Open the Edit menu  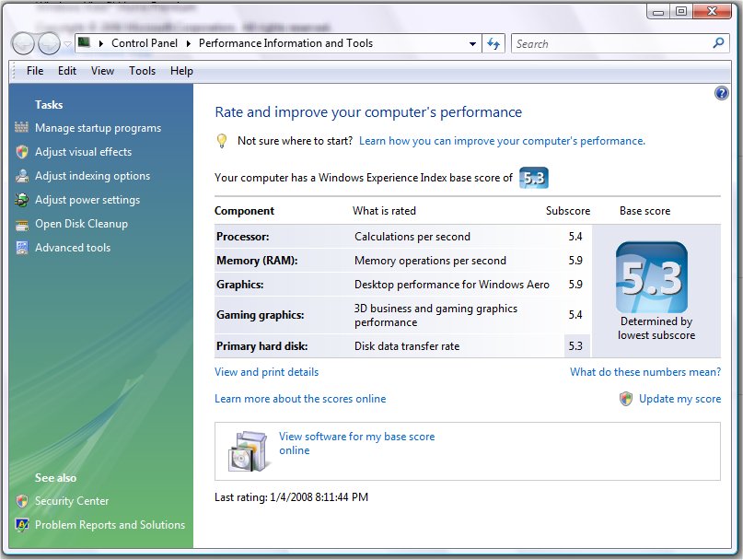click(67, 71)
